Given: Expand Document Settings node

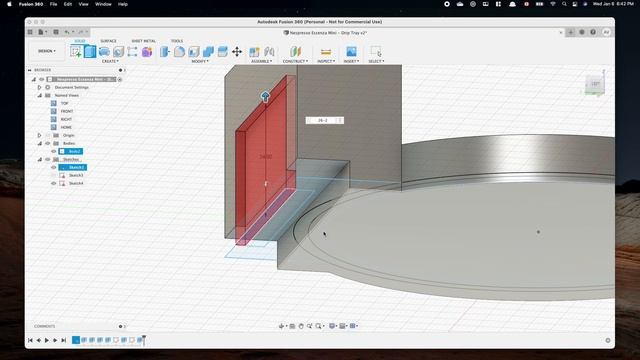Looking at the screenshot, I should point(40,87).
